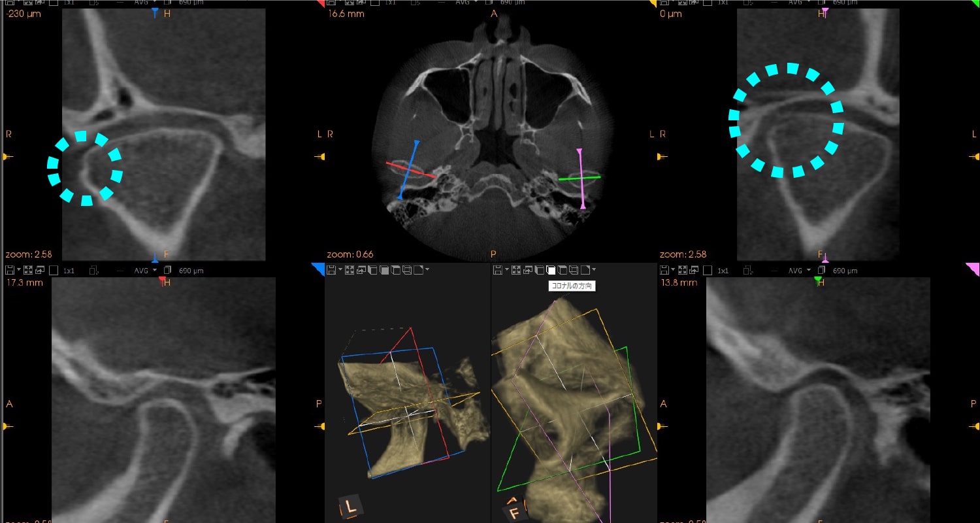Click the pop-out icon in the right 3D view toolbar

point(528,270)
